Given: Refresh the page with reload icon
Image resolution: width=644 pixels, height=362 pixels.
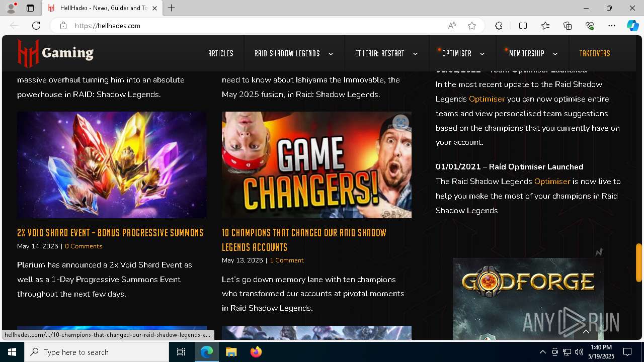Looking at the screenshot, I should tap(36, 26).
